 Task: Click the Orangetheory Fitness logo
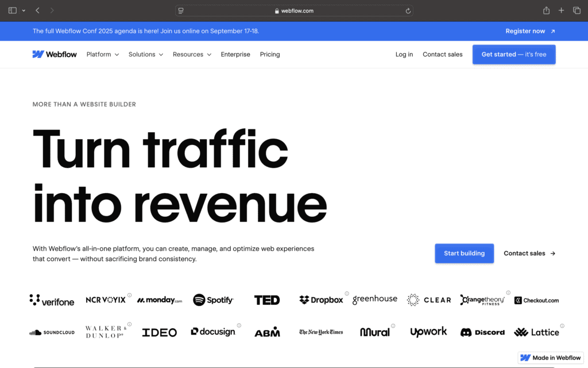[482, 300]
